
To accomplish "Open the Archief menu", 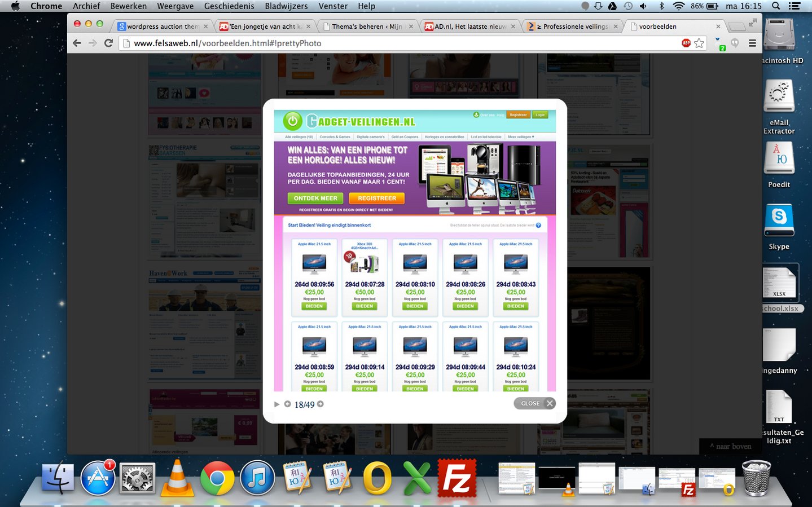I will pyautogui.click(x=86, y=6).
